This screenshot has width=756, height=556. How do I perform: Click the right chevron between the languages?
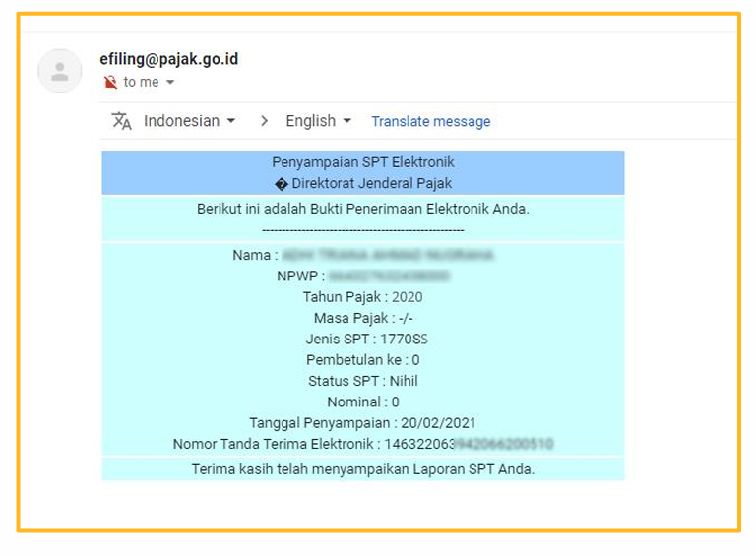click(x=264, y=121)
